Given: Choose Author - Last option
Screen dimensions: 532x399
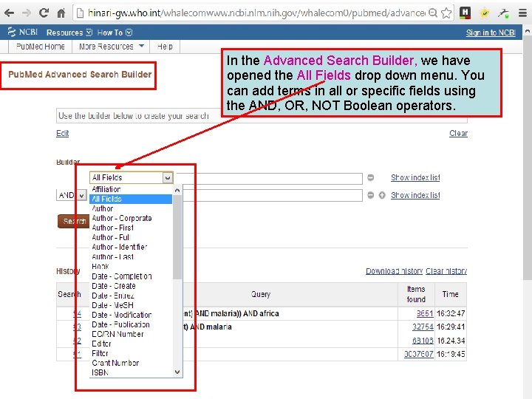Looking at the screenshot, I should tap(132, 257).
